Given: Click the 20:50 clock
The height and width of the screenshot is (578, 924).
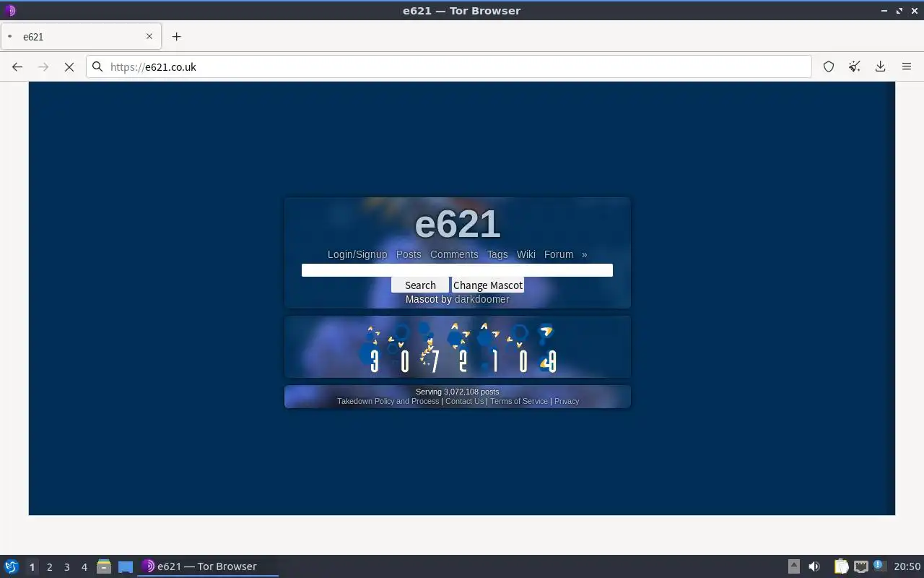Looking at the screenshot, I should pyautogui.click(x=907, y=566).
